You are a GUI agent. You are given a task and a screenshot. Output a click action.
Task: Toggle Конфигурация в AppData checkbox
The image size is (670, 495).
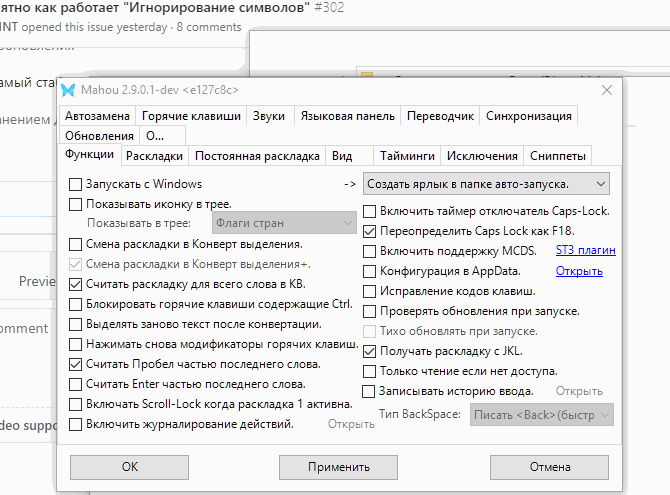click(x=369, y=271)
